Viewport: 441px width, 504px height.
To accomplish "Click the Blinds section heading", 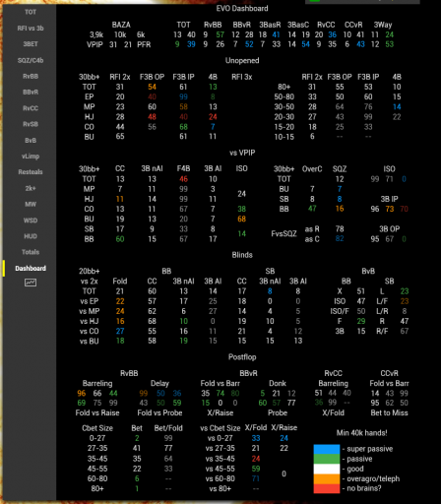I will click(242, 255).
